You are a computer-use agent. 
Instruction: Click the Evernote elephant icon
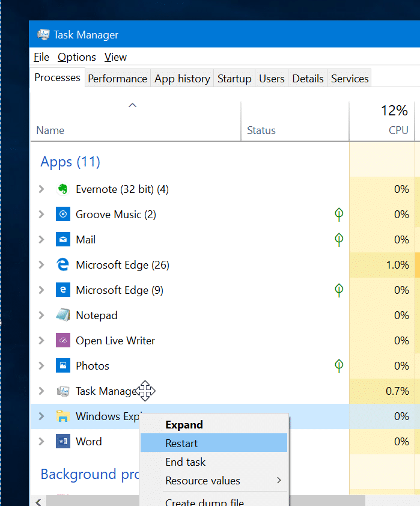coord(63,189)
